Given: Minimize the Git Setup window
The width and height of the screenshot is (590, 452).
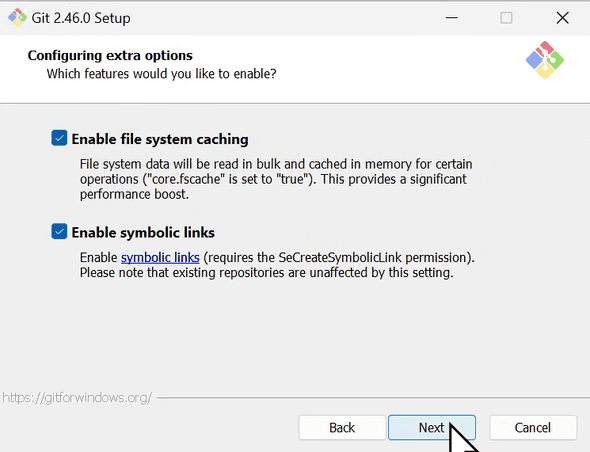Looking at the screenshot, I should pyautogui.click(x=452, y=18).
